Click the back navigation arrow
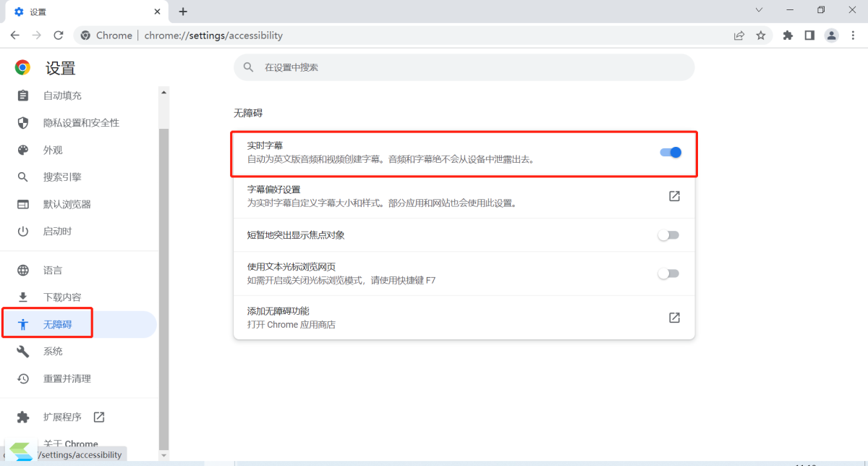Viewport: 868px width, 466px height. (15, 35)
